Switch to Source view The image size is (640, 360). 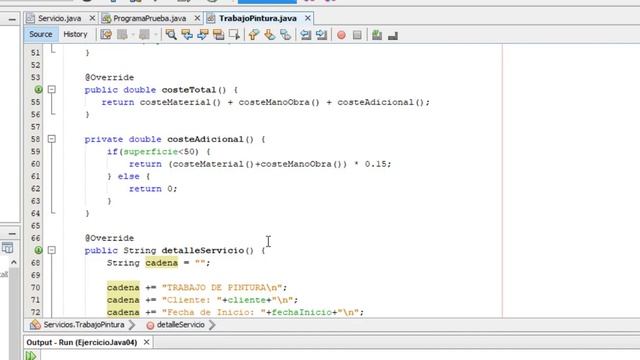pos(41,34)
